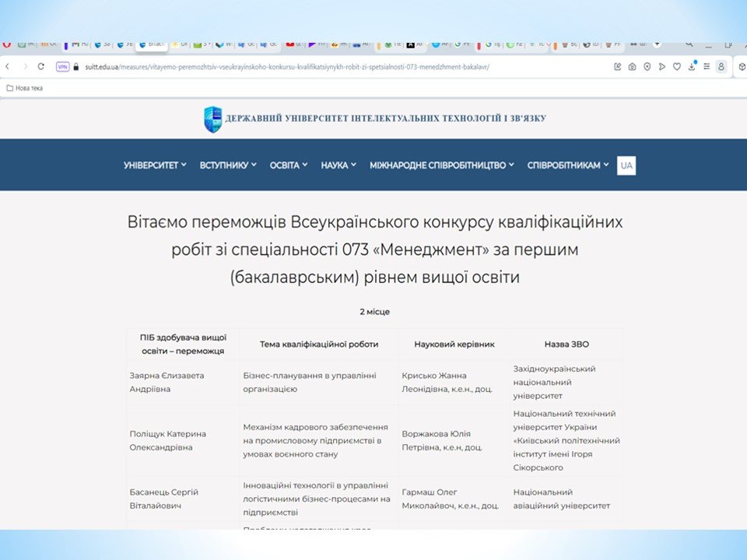Click the triangle send-flow icon in toolbar
The image size is (747, 560).
point(661,67)
